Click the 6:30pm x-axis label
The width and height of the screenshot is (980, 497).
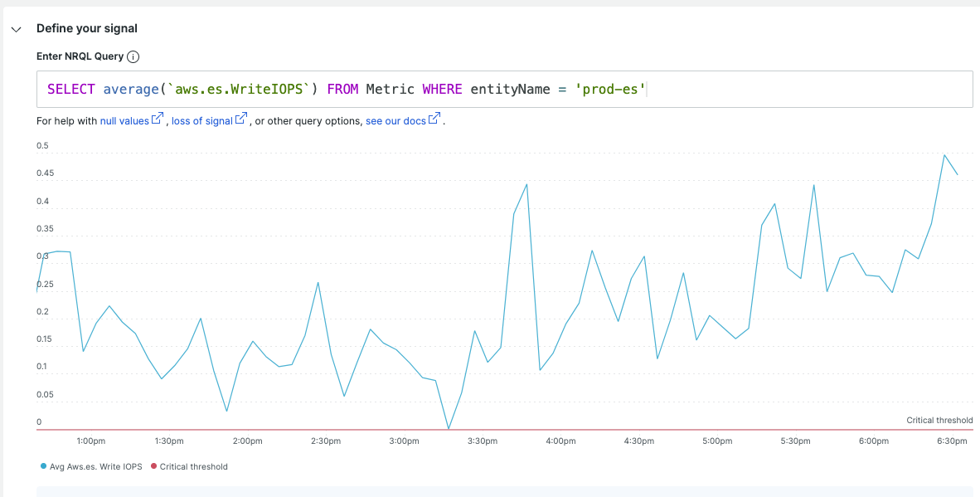(952, 441)
